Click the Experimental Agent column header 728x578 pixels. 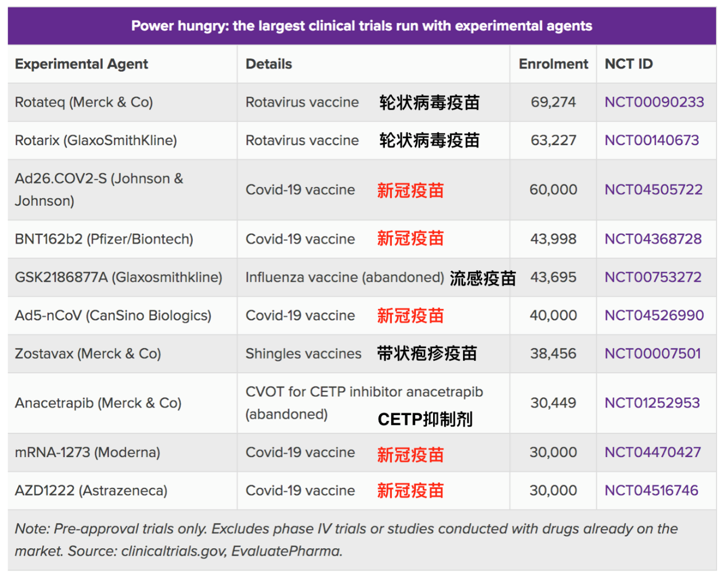coord(81,64)
